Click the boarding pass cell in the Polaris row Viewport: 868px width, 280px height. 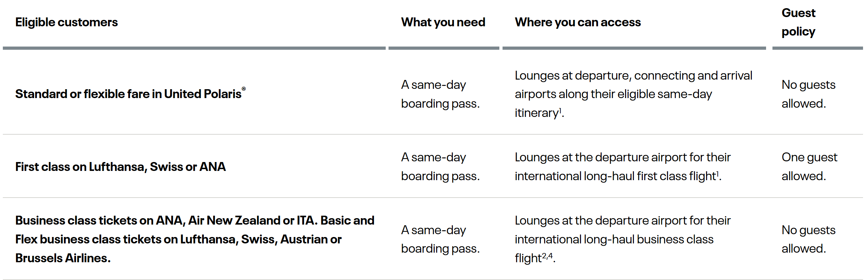tap(440, 94)
